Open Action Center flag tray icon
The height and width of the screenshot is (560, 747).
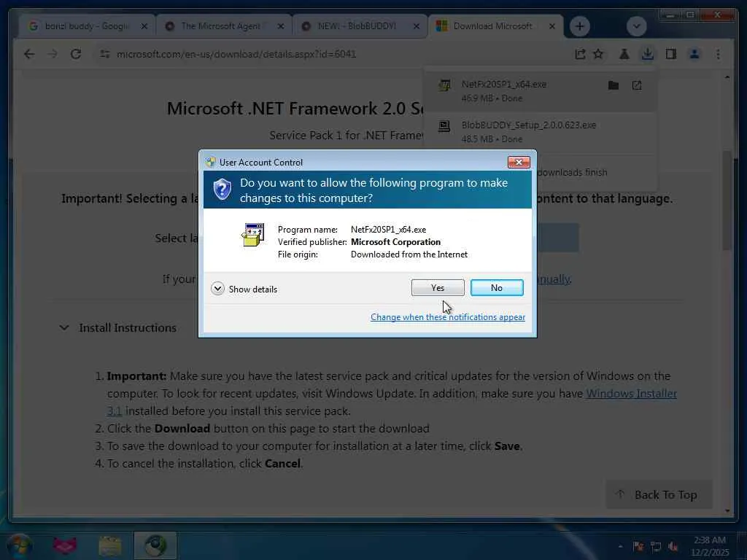(638, 546)
